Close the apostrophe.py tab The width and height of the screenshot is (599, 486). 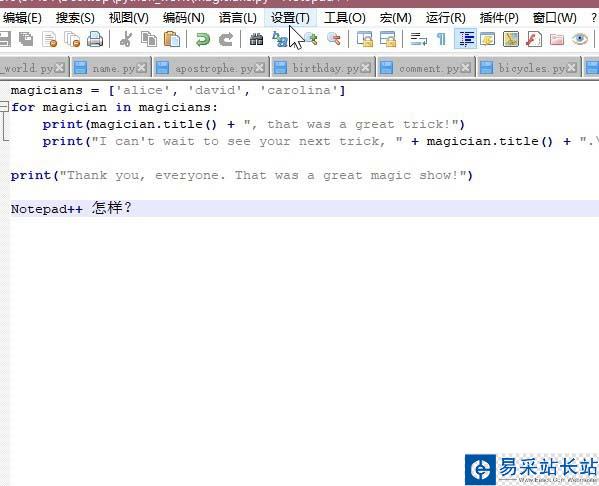tap(260, 68)
